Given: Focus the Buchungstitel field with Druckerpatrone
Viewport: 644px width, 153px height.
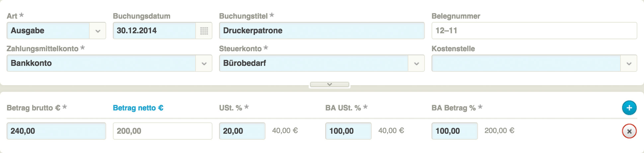Looking at the screenshot, I should pyautogui.click(x=321, y=31).
